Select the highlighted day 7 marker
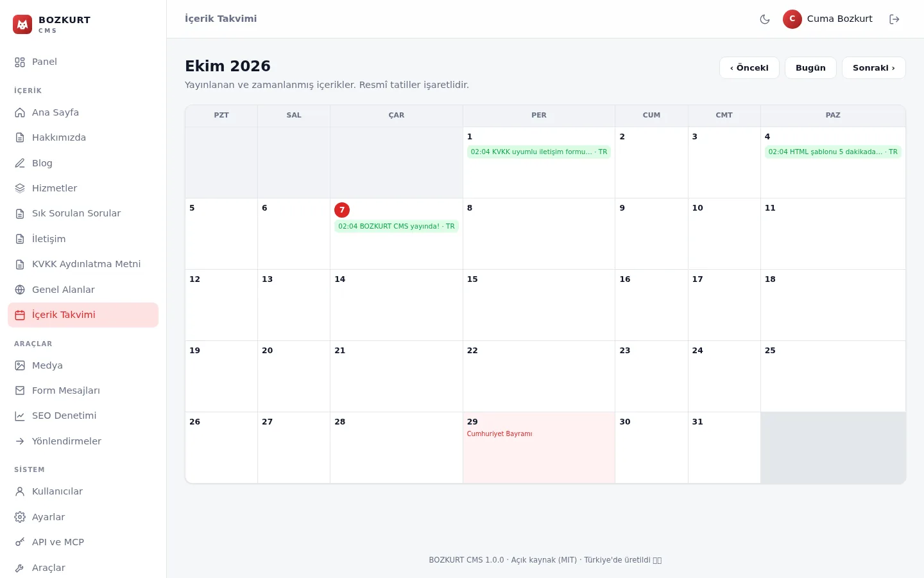Image resolution: width=924 pixels, height=578 pixels. tap(342, 210)
